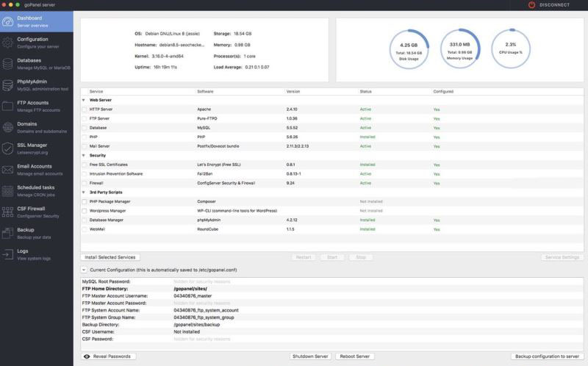Open the Configuration section

pos(37,43)
